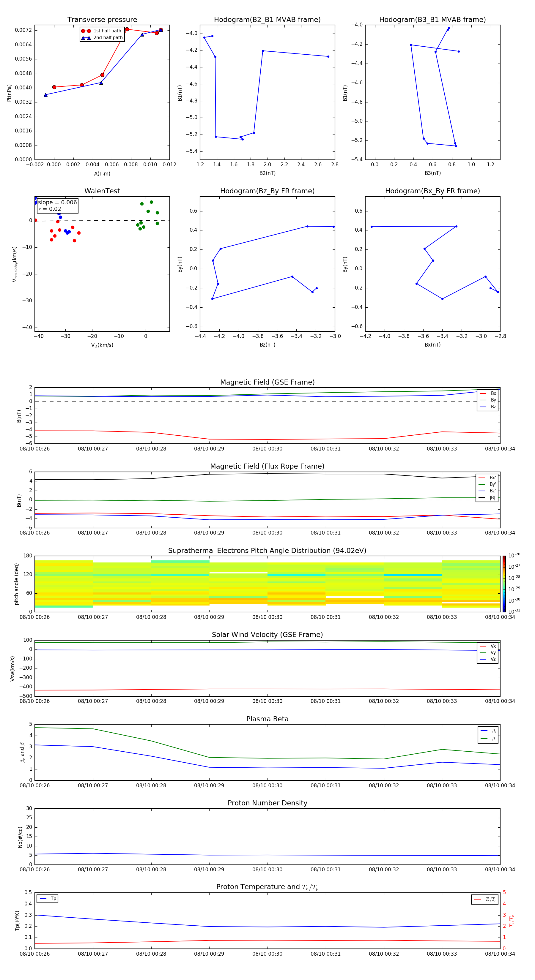Click the 'Tp' legend entry in temperature plot

(48, 899)
